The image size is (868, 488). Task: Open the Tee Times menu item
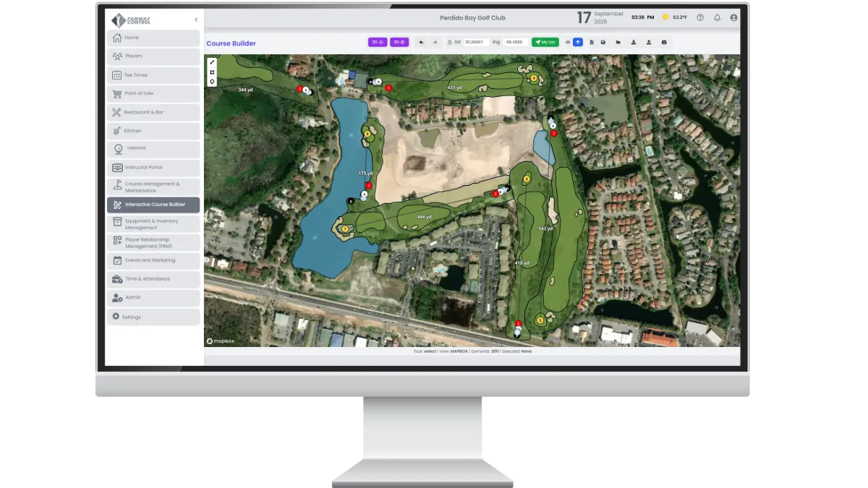(x=153, y=75)
